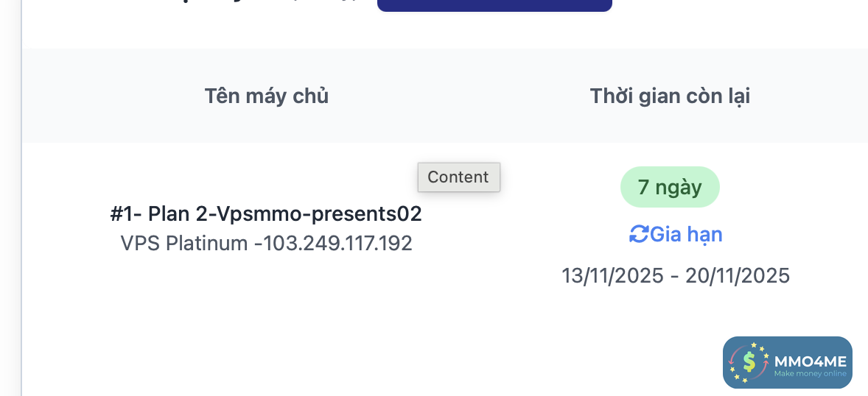The image size is (868, 396).
Task: Click the Content tooltip label
Action: pyautogui.click(x=458, y=177)
